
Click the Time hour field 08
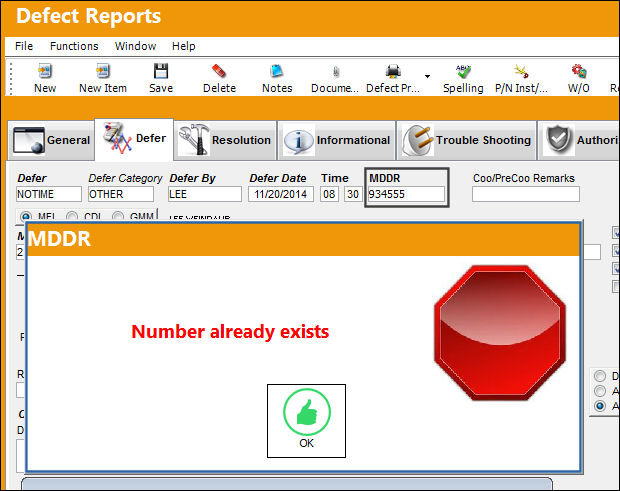(x=329, y=194)
